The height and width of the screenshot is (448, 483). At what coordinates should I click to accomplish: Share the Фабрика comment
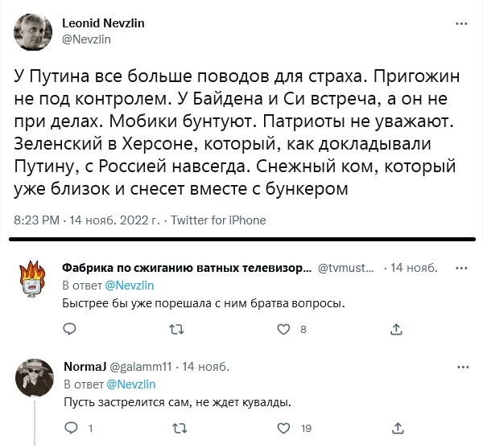(x=396, y=329)
